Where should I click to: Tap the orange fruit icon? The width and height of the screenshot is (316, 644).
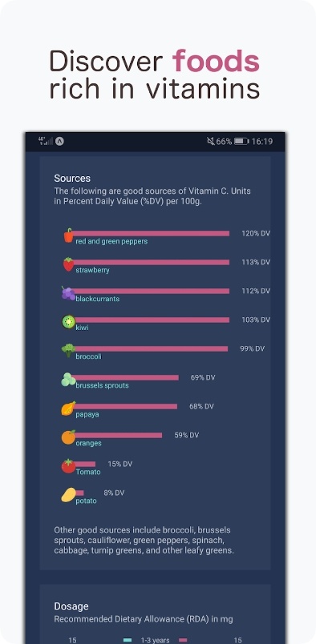click(68, 437)
